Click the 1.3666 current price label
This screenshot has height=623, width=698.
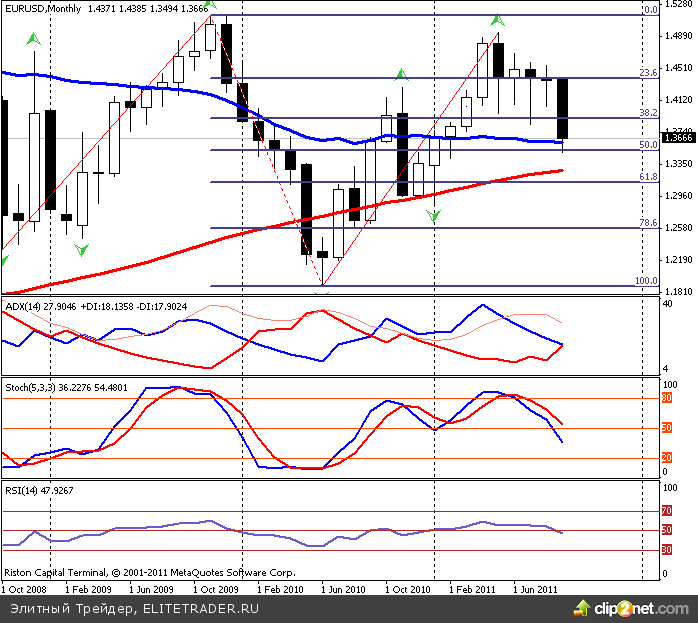680,137
